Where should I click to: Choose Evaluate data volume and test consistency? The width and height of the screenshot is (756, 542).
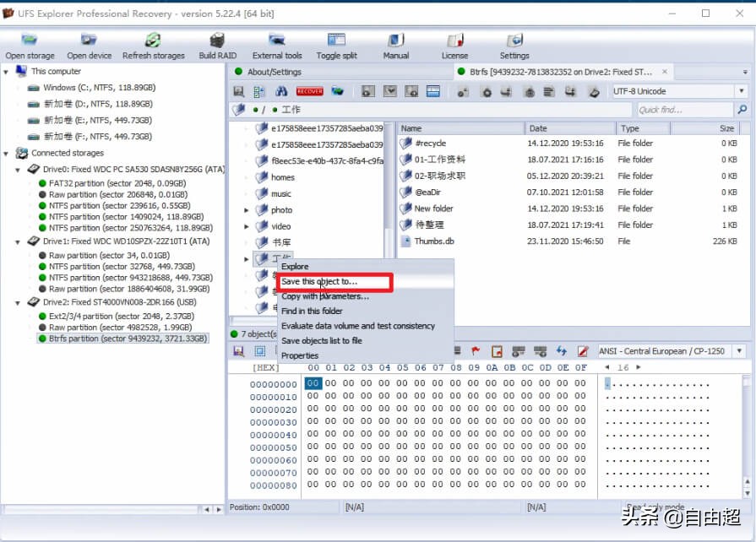coord(358,326)
